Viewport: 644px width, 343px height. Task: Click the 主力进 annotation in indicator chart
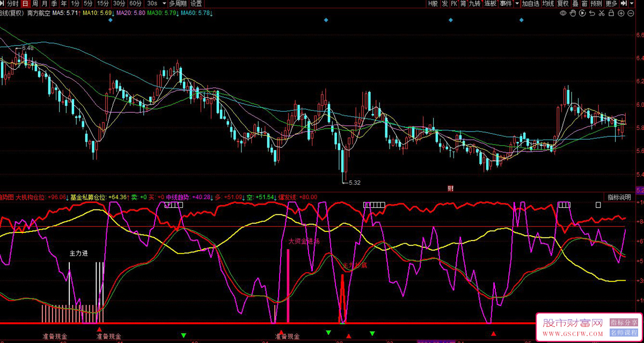pyautogui.click(x=79, y=253)
